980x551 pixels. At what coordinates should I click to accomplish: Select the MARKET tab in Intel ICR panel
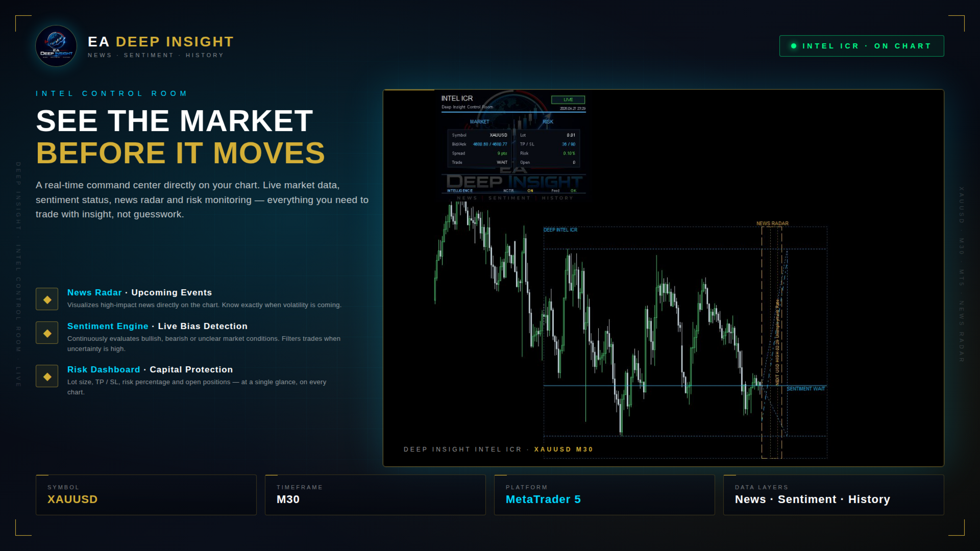(479, 122)
